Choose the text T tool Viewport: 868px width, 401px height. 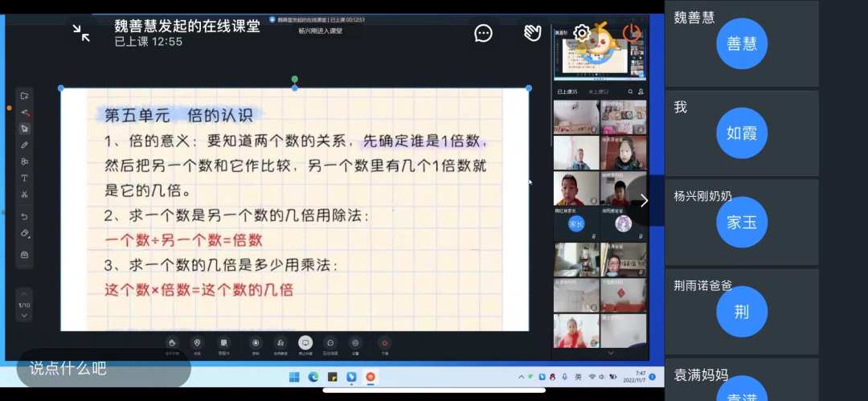point(24,178)
